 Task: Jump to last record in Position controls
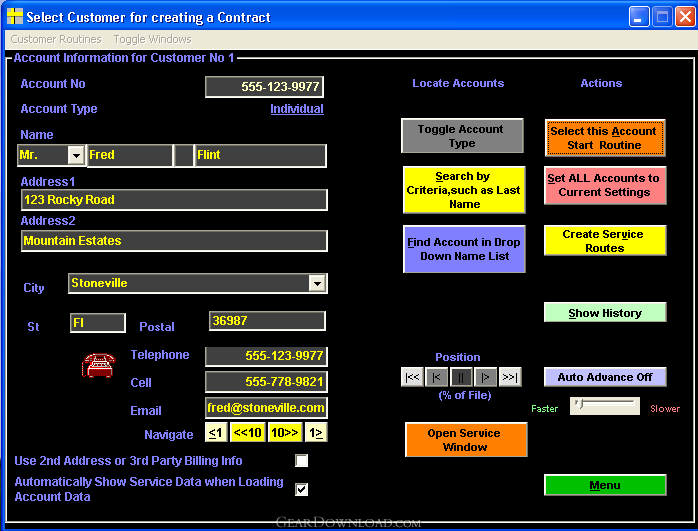(x=510, y=377)
